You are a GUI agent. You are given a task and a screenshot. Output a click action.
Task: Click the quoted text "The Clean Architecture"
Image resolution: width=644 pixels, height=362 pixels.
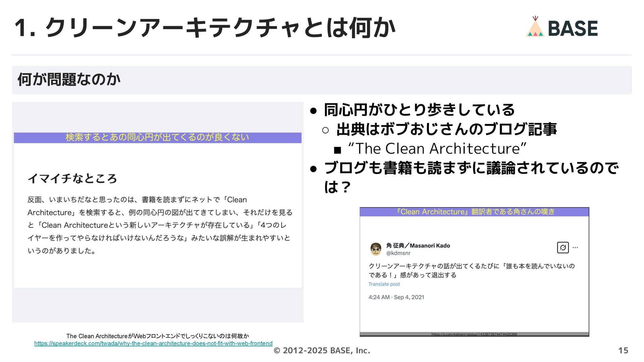pyautogui.click(x=437, y=148)
